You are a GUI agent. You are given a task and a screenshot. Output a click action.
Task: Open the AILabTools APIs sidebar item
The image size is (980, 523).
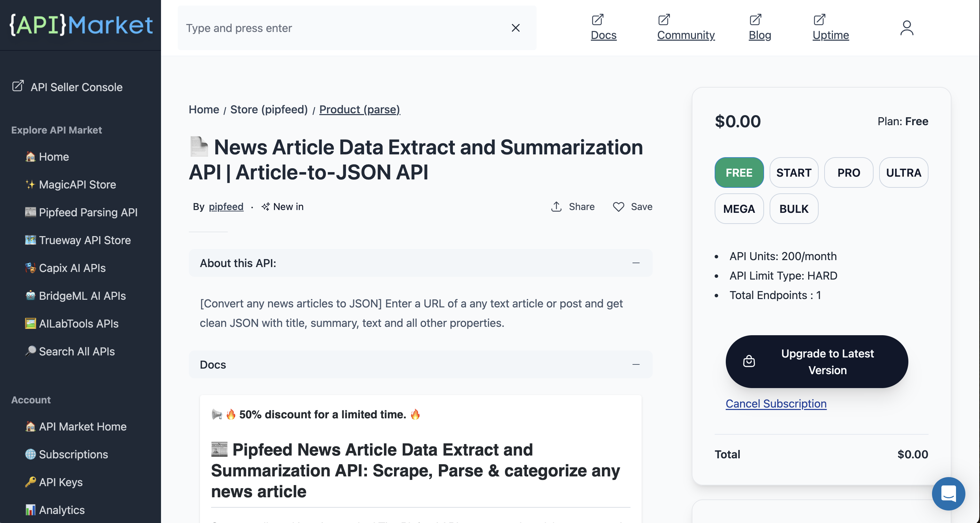[x=72, y=323]
